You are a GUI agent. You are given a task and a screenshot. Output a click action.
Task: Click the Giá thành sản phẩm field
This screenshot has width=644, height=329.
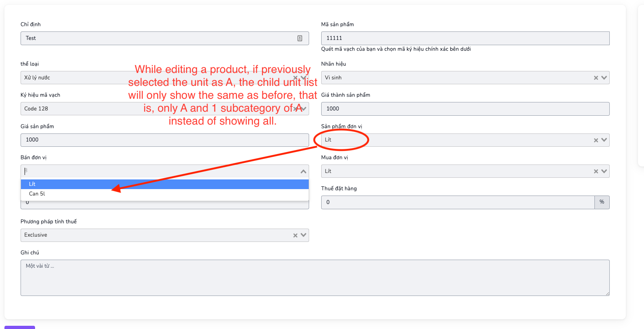point(465,109)
